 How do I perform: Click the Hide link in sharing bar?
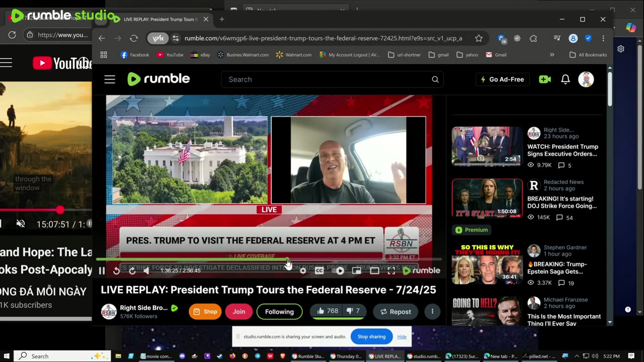402,336
